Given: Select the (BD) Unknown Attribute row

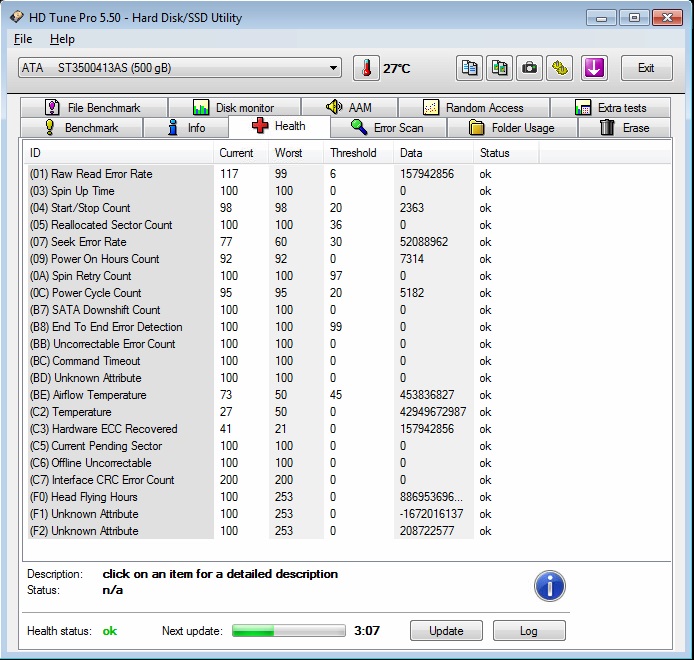Looking at the screenshot, I should 283,378.
